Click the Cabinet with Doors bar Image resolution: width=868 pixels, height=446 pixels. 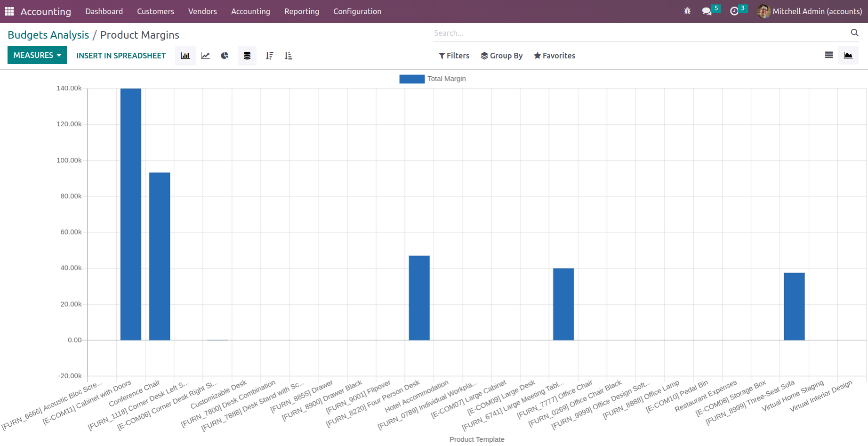[131, 214]
